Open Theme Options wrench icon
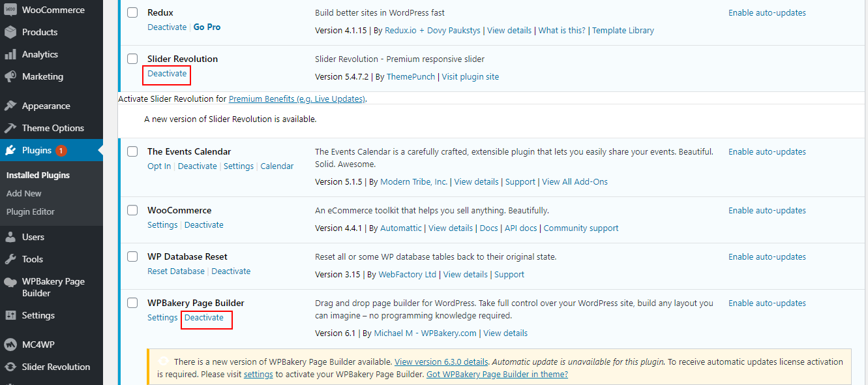868x385 pixels. (10, 128)
